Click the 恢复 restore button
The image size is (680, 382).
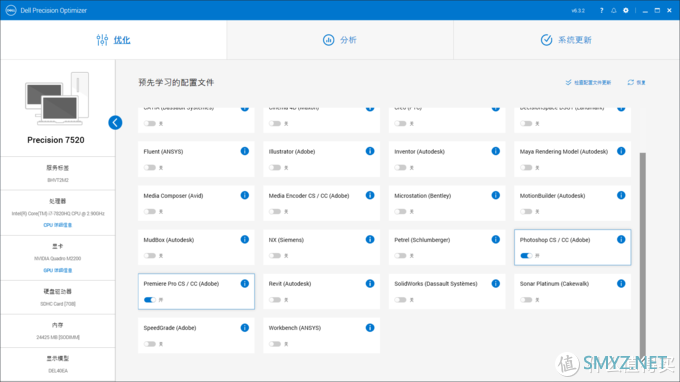click(636, 82)
